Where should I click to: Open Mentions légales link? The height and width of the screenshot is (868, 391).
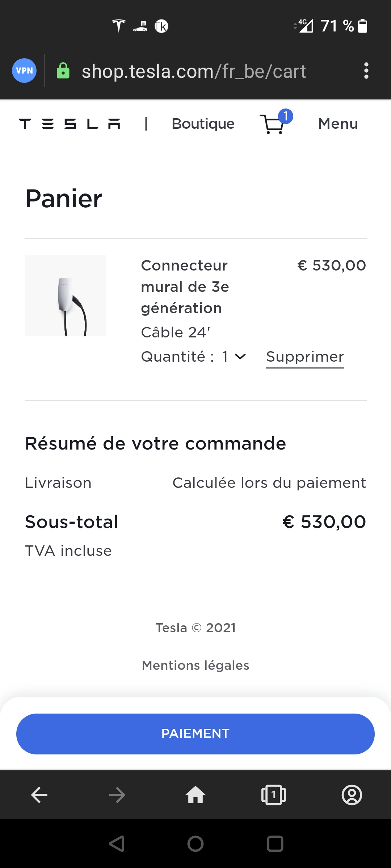pos(195,665)
